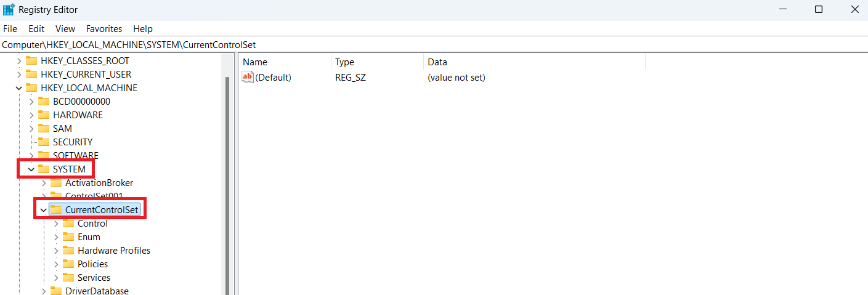The image size is (868, 295).
Task: Select the HKEY_LOCAL_MACHINE label
Action: (89, 88)
